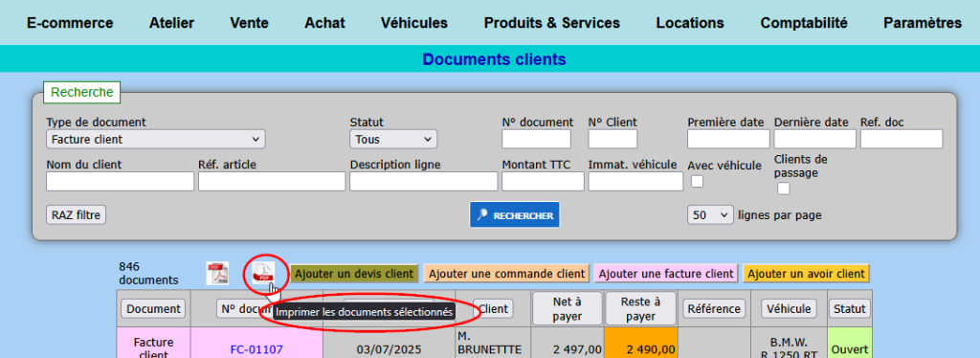980x358 pixels.
Task: Open the Locations menu
Action: click(x=690, y=23)
